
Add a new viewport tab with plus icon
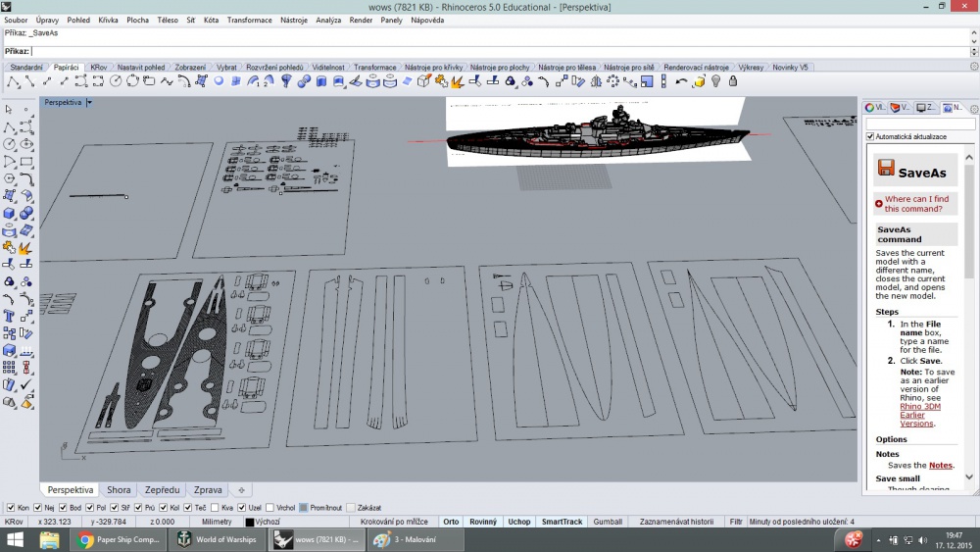click(x=241, y=490)
